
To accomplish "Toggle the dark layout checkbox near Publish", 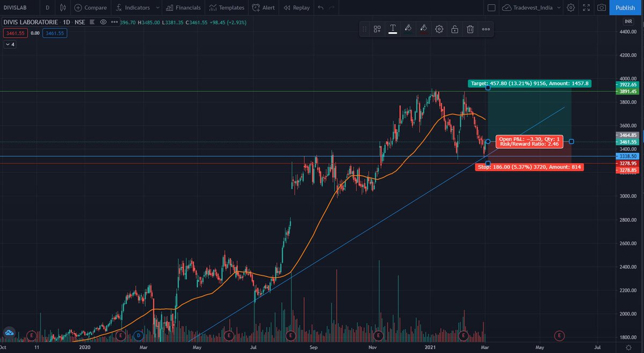I will point(492,8).
